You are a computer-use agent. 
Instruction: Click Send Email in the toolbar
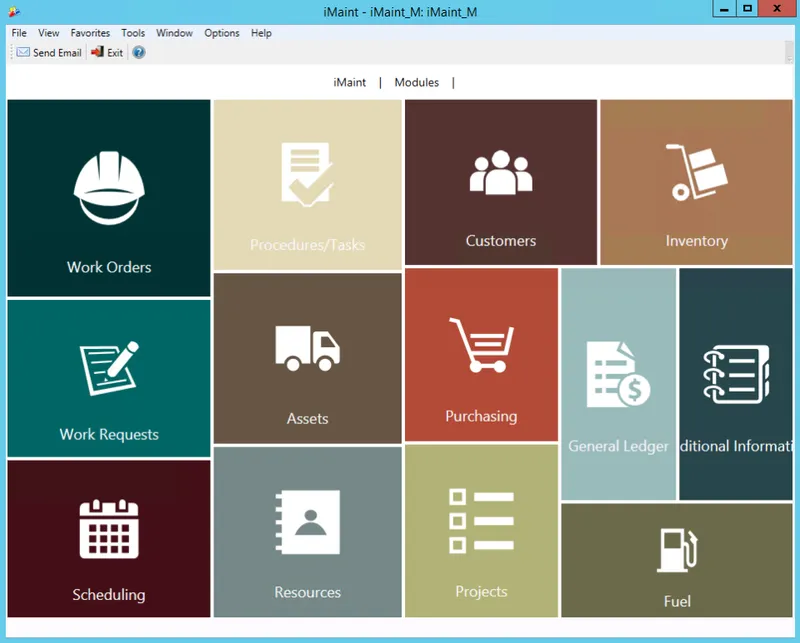(49, 53)
